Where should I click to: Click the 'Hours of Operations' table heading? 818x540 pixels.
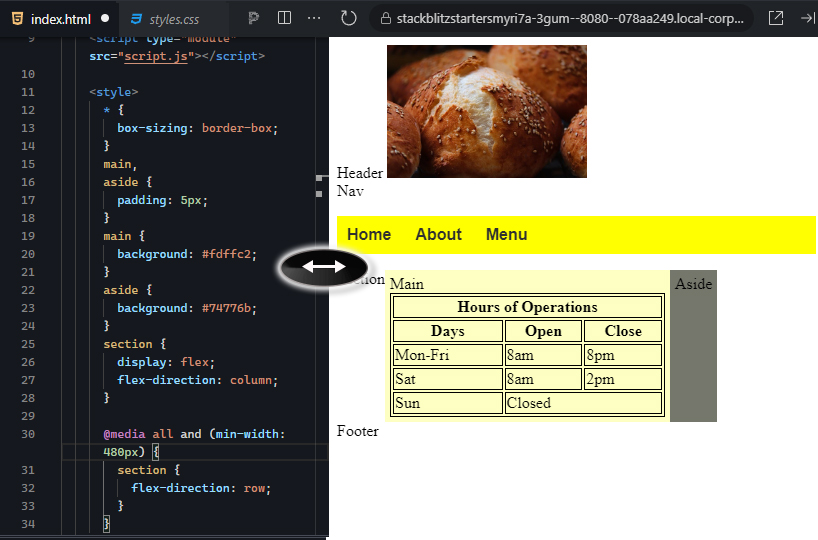pos(527,307)
